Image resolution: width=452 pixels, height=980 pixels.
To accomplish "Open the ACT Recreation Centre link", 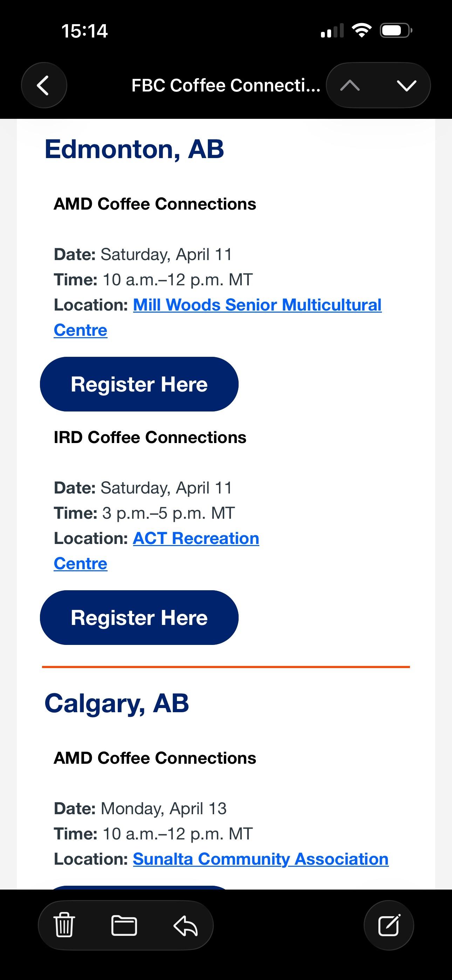I will pyautogui.click(x=196, y=539).
